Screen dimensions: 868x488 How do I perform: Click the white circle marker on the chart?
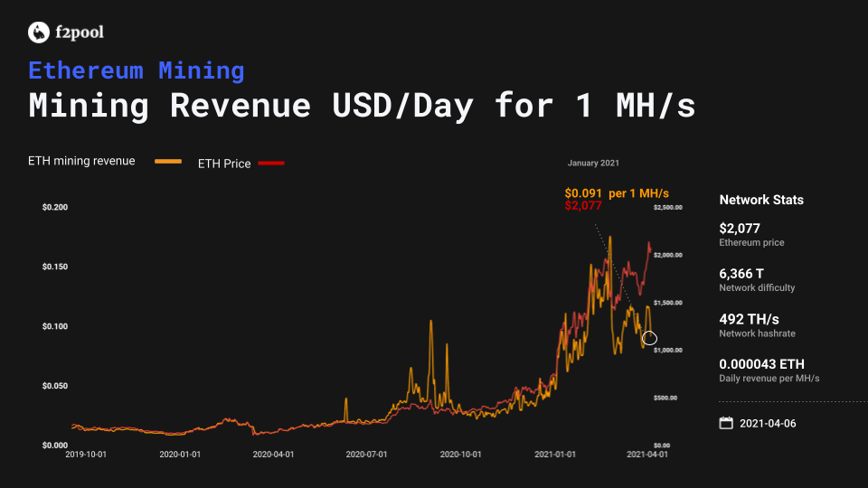click(x=649, y=337)
